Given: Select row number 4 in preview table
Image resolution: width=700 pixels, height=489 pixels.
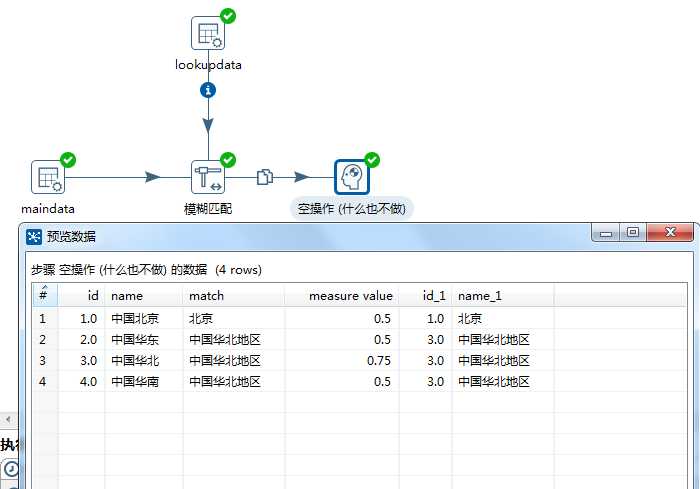Looking at the screenshot, I should (45, 381).
